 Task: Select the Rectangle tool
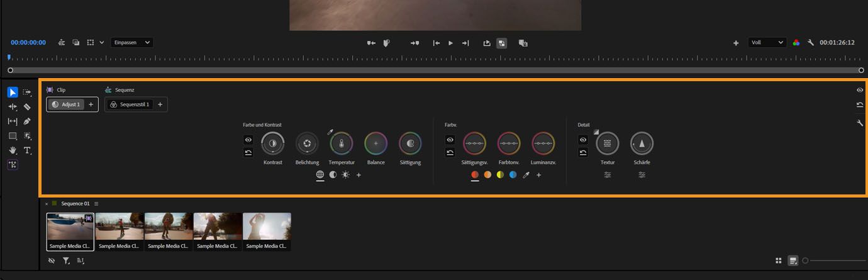(13, 136)
